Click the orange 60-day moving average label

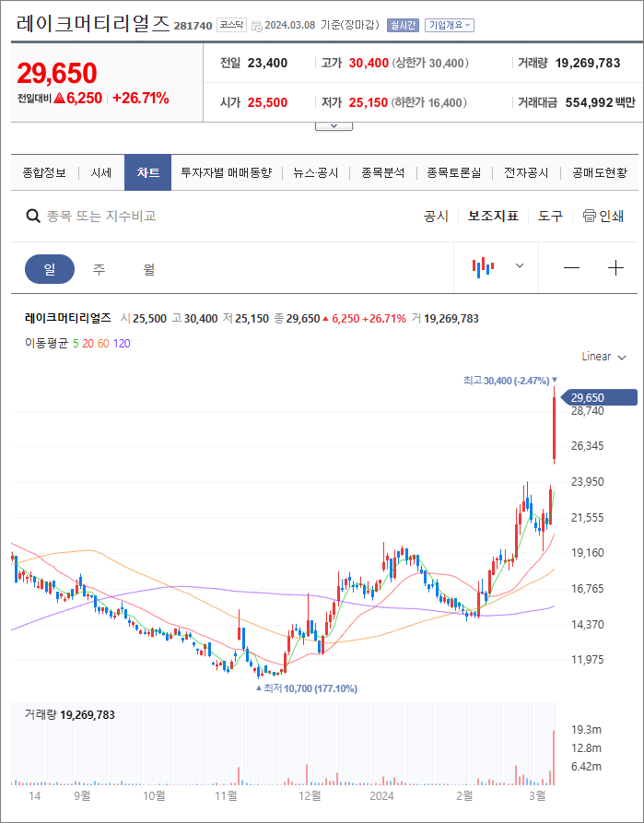tap(103, 343)
